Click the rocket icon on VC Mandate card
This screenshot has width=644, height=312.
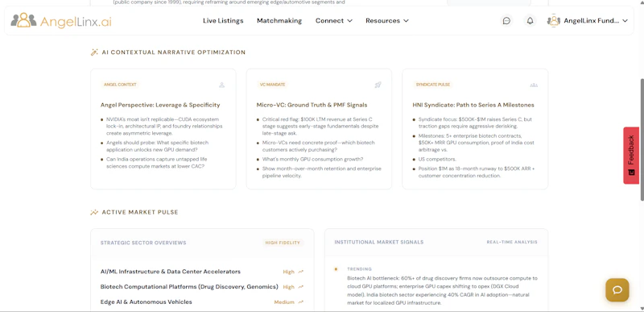pos(378,85)
